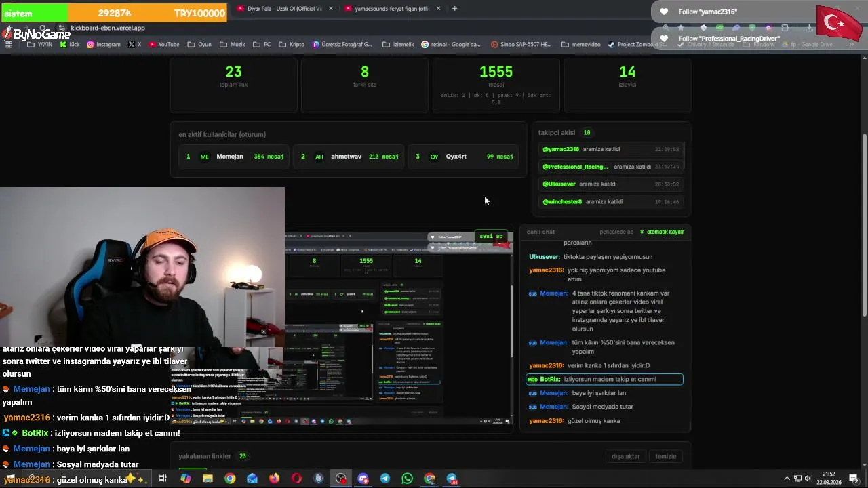Open the volume control in the tray

tap(808, 479)
